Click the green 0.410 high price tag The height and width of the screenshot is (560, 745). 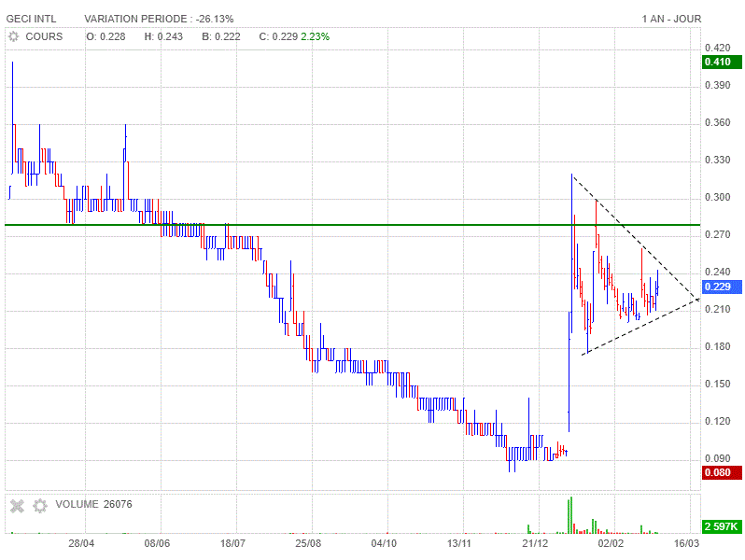tap(722, 62)
